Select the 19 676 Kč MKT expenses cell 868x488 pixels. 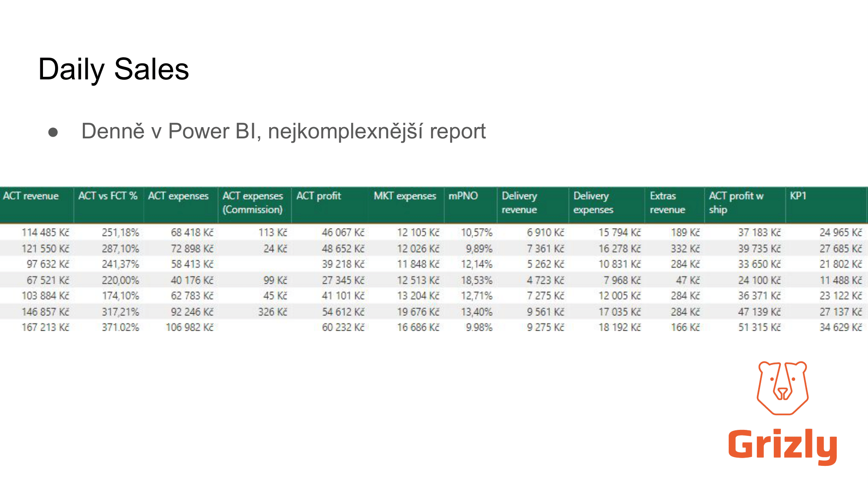(418, 312)
